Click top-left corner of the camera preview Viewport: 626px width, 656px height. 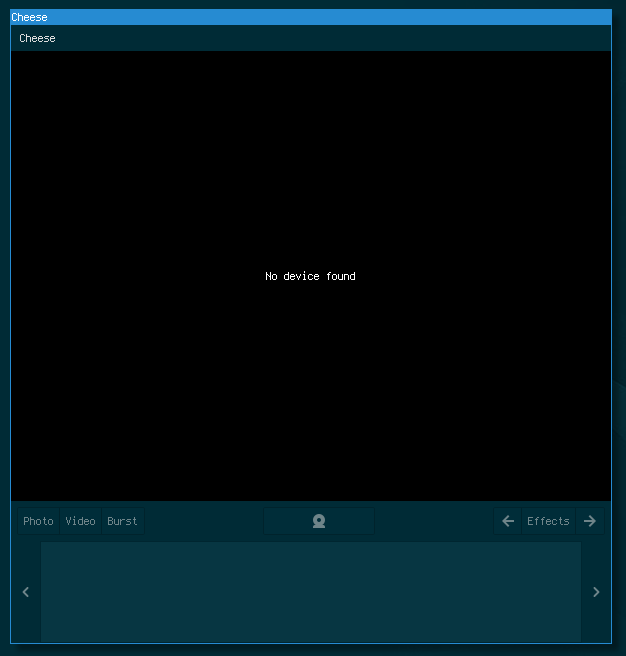tap(16, 56)
